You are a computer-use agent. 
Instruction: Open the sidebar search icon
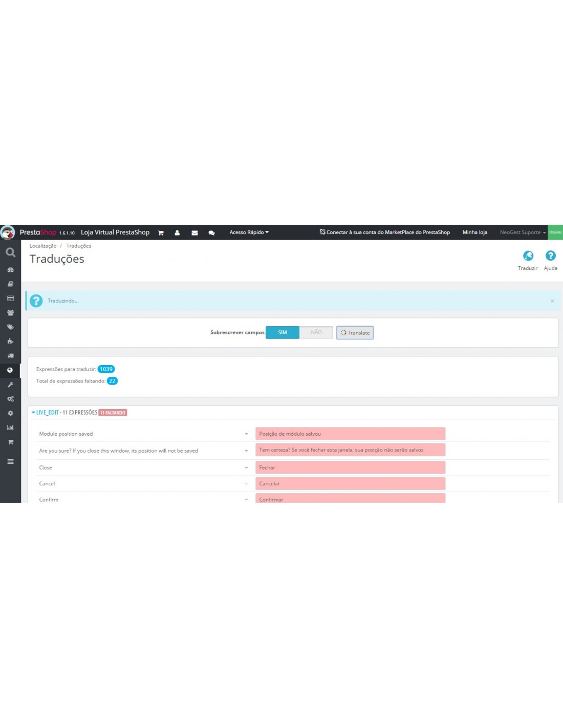point(10,252)
